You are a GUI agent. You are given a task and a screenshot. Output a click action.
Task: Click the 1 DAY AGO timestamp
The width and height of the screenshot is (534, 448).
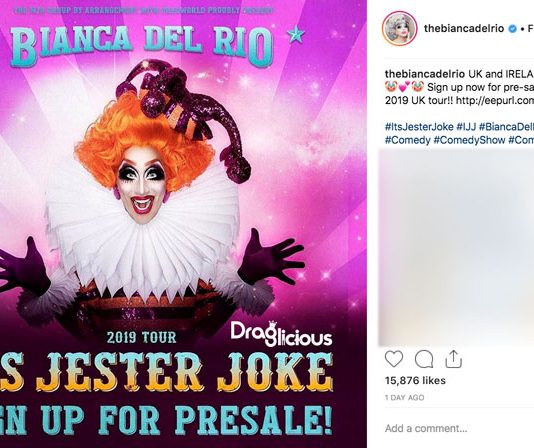pyautogui.click(x=405, y=398)
